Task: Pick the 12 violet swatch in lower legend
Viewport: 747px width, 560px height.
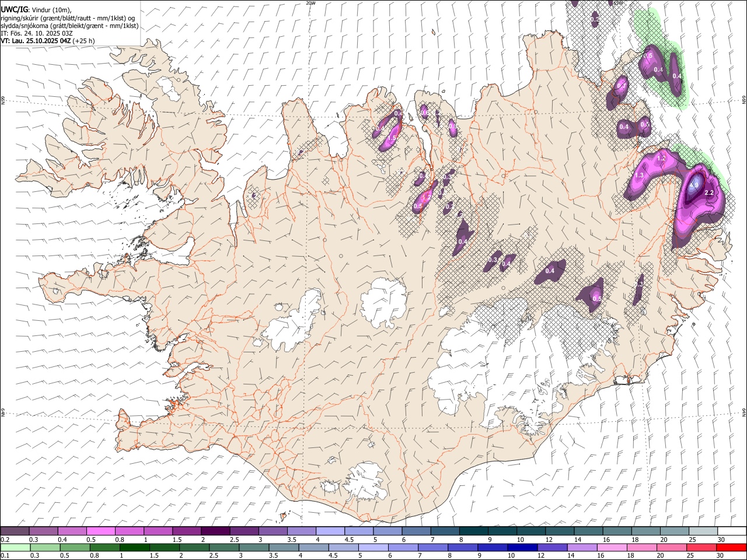Action: 552,547
